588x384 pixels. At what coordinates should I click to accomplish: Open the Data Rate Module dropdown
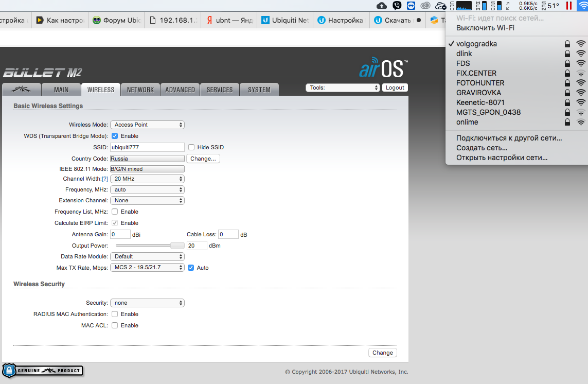pos(147,256)
